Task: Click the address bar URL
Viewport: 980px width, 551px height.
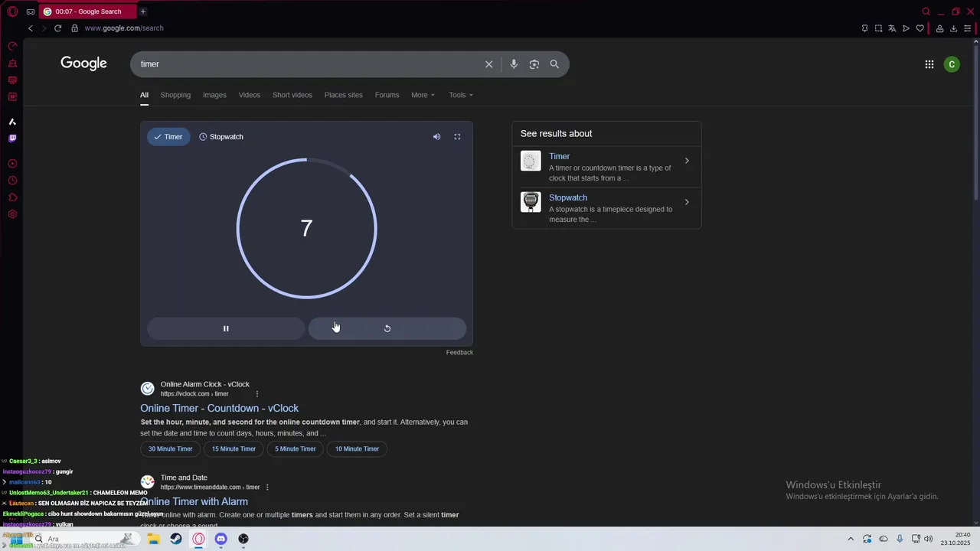Action: (124, 28)
